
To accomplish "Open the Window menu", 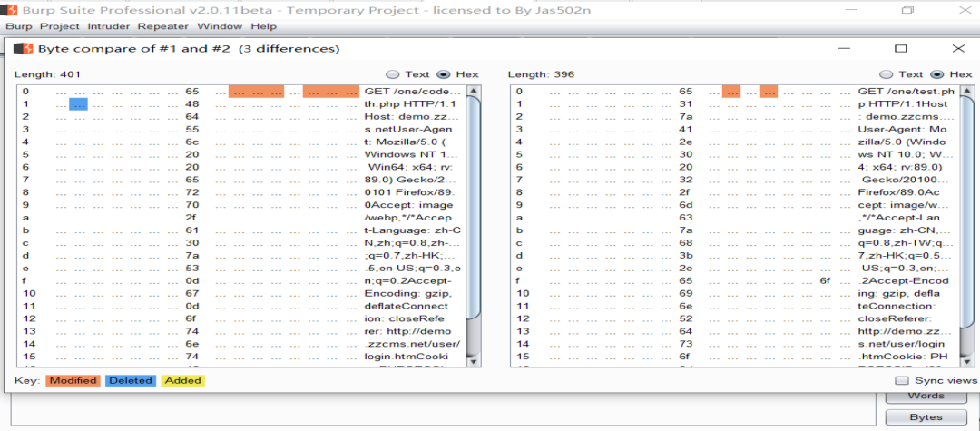I will pyautogui.click(x=220, y=26).
